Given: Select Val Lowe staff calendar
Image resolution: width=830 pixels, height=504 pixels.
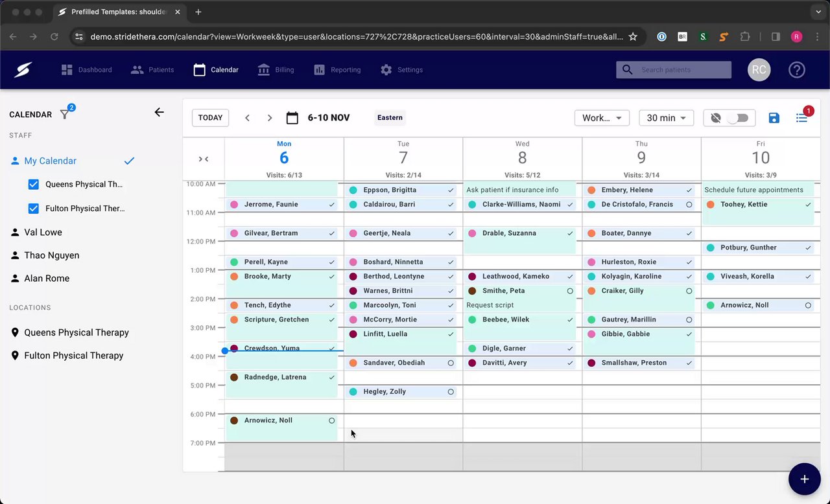Looking at the screenshot, I should pos(43,232).
